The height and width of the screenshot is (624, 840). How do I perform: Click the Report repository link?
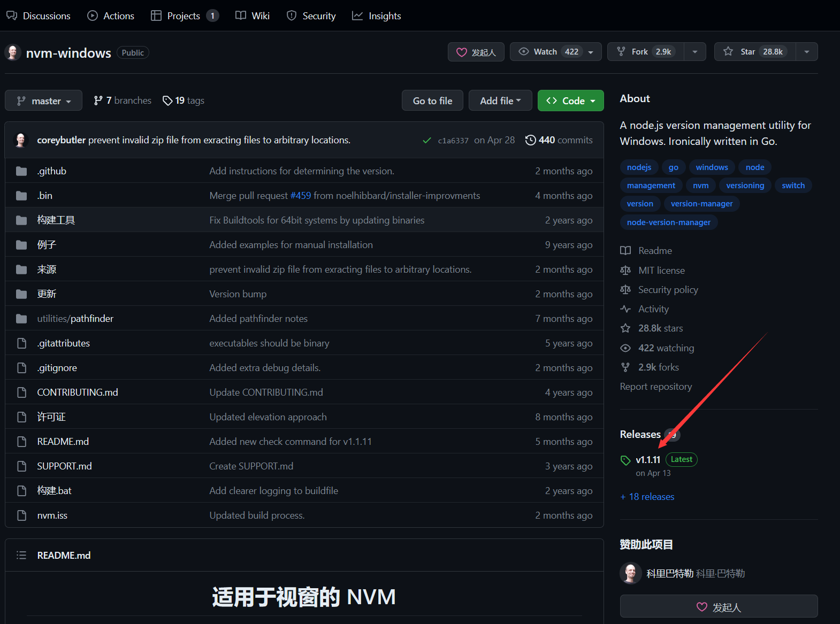pos(656,387)
